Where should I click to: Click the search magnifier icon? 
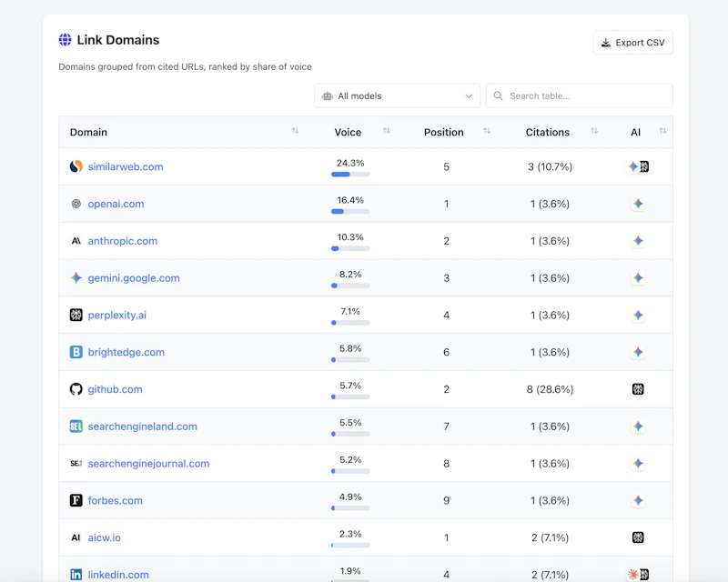click(x=498, y=95)
